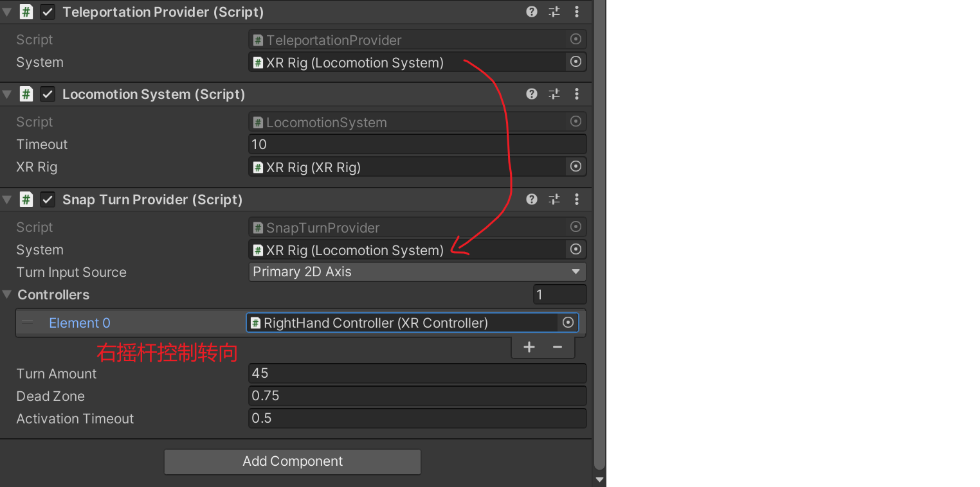This screenshot has width=980, height=487.
Task: Open help for Snap Turn Provider component
Action: point(531,199)
